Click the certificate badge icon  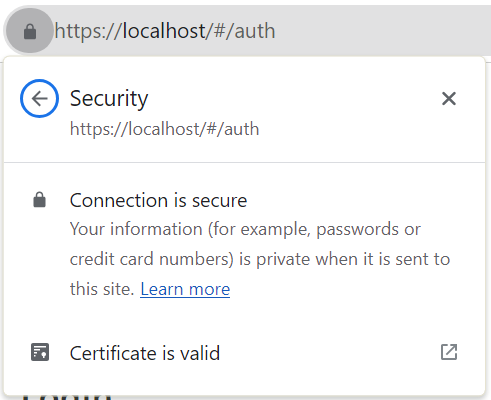click(40, 352)
